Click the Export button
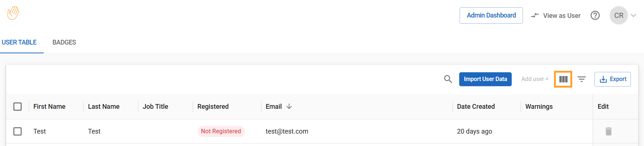 pos(613,79)
